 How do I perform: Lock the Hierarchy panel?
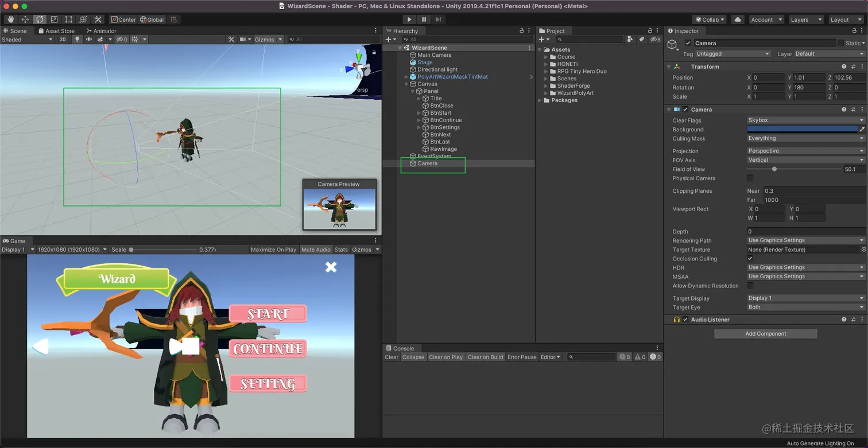pos(522,31)
